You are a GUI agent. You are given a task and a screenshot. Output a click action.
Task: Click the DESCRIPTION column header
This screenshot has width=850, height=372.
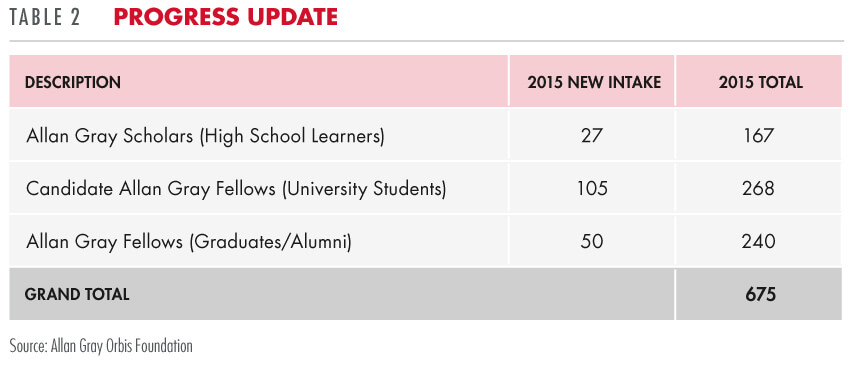tap(73, 82)
